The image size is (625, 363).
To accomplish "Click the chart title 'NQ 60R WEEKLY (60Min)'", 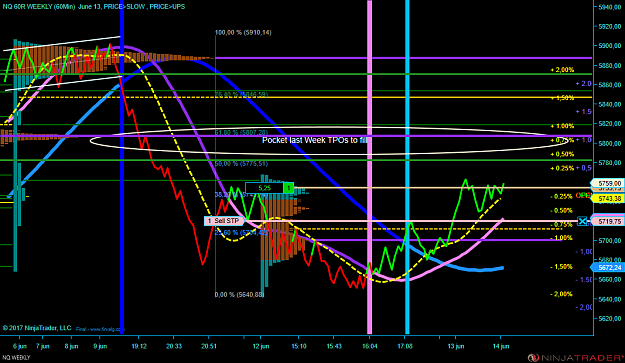I will click(x=39, y=7).
